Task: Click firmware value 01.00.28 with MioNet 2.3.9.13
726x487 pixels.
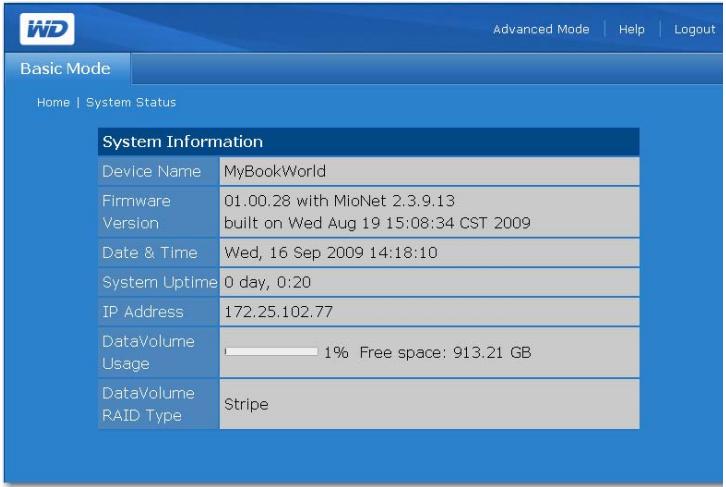Action: click(x=339, y=201)
